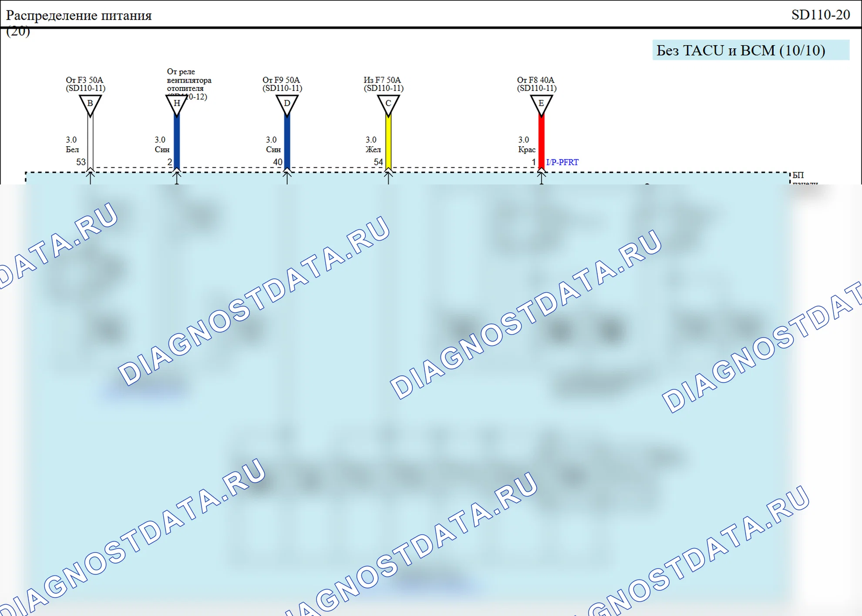The height and width of the screenshot is (616, 862).
Task: Select the "От F9 50A" source label
Action: [281, 80]
